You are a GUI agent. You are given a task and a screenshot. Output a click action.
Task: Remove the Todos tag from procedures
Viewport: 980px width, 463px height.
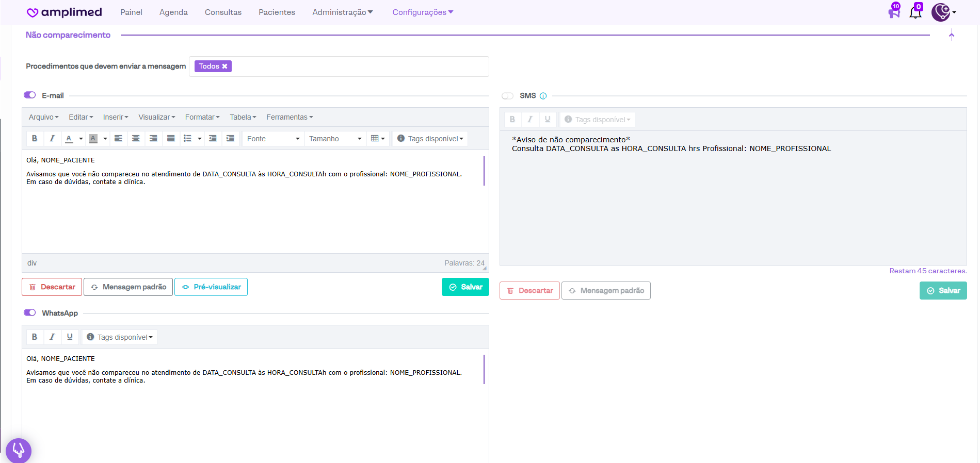[x=224, y=67]
